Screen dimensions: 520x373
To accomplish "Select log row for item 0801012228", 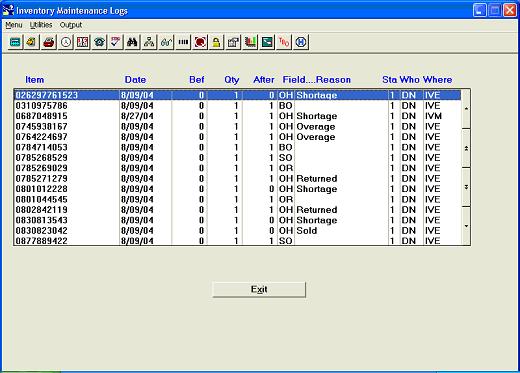I will pyautogui.click(x=238, y=189).
